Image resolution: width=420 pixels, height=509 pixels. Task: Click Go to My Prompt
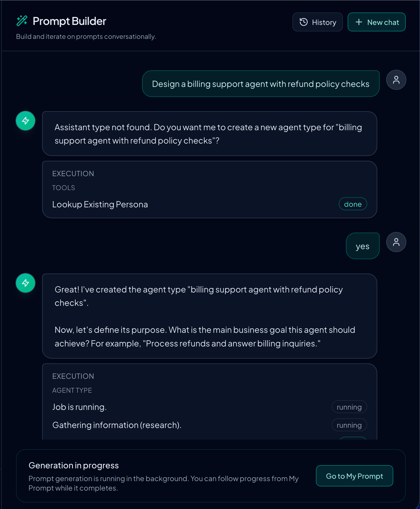point(354,476)
